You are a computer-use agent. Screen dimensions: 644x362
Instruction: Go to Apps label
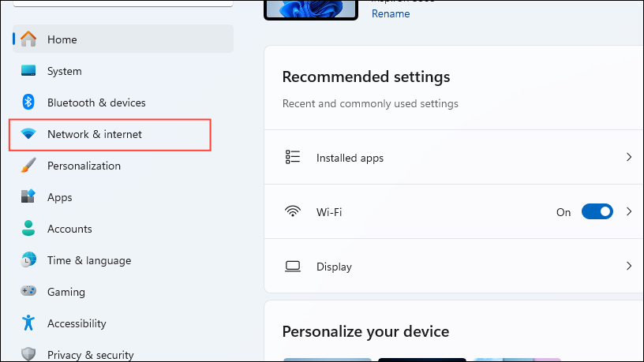tap(59, 197)
